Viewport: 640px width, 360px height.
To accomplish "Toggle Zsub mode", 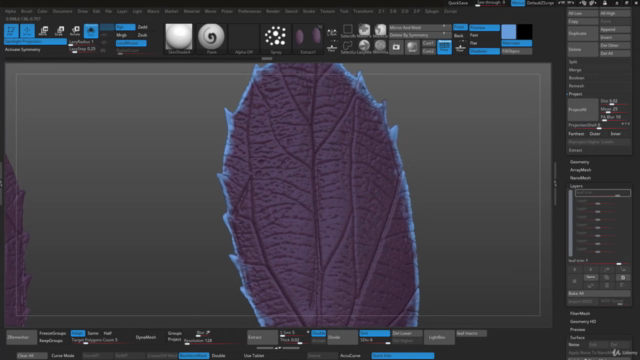I will (142, 35).
